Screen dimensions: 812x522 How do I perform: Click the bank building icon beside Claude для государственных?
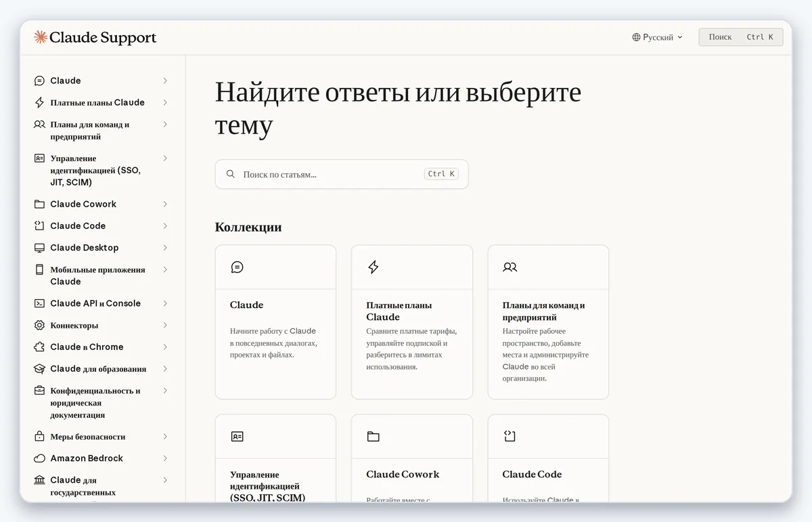pos(39,480)
